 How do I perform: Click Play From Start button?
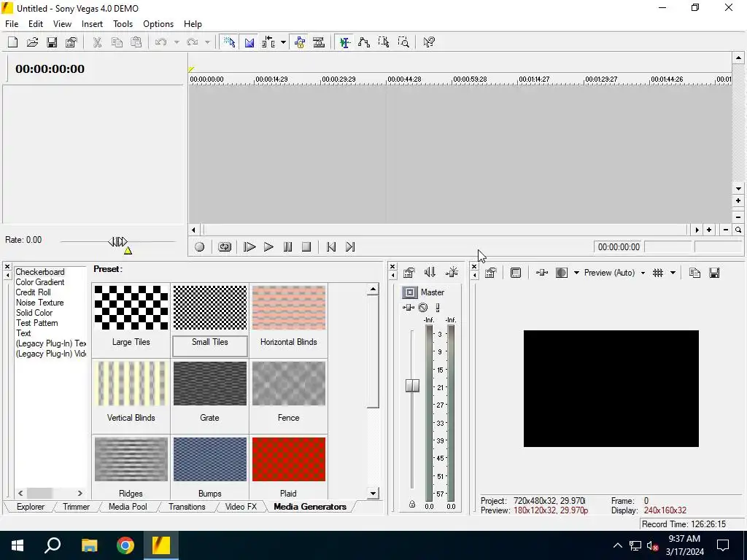249,246
